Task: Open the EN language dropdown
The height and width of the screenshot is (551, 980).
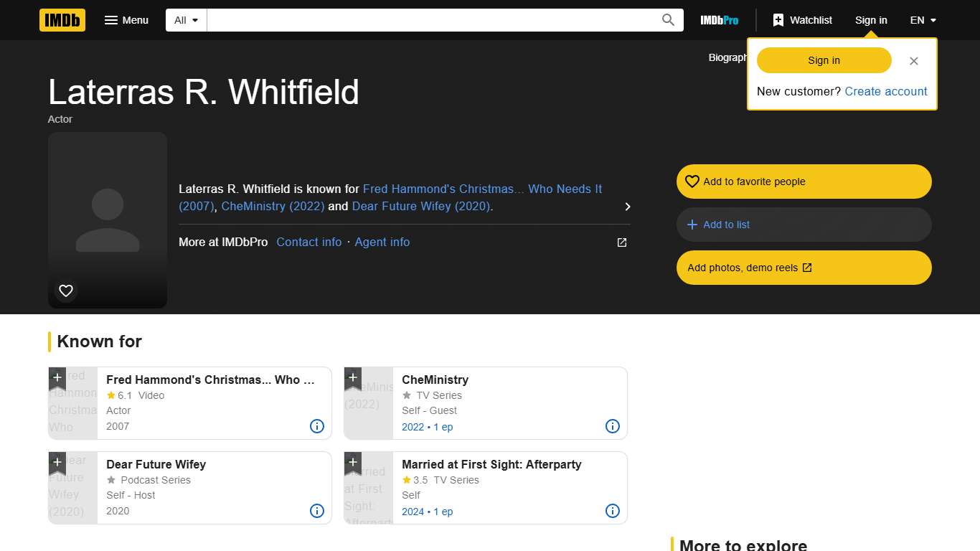Action: click(923, 20)
